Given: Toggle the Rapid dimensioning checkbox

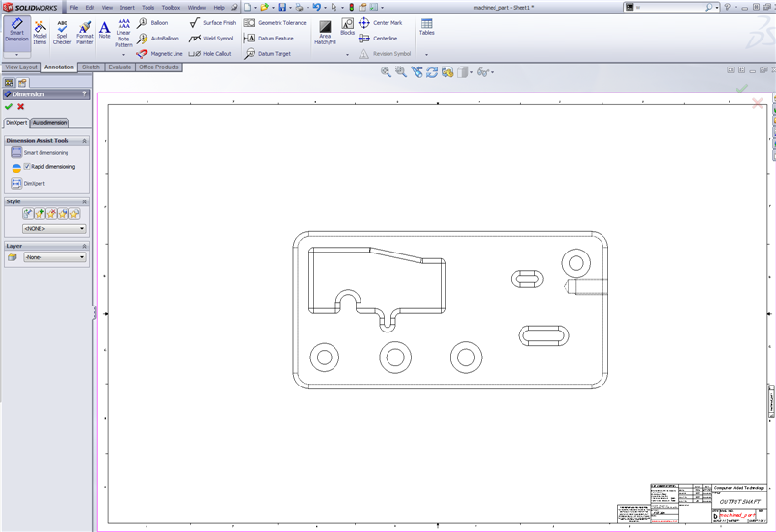Looking at the screenshot, I should 27,167.
